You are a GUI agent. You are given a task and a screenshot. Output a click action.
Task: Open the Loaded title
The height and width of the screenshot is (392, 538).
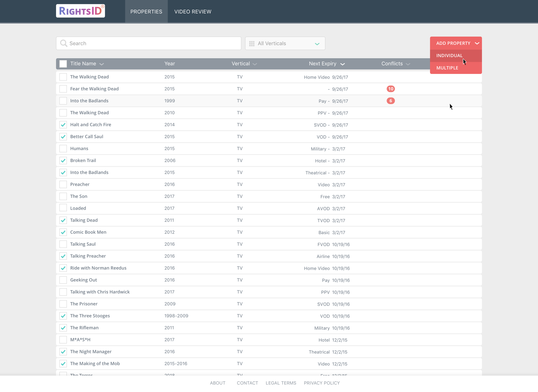coord(78,208)
